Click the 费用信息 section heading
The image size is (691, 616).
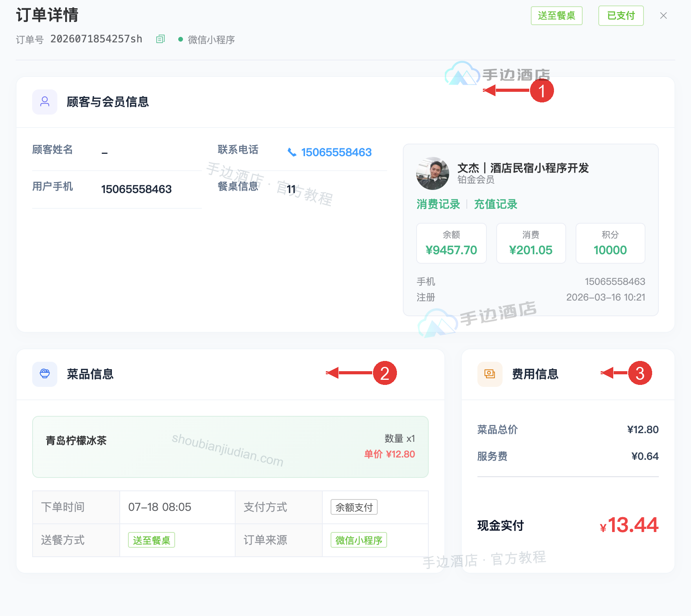[x=535, y=374]
